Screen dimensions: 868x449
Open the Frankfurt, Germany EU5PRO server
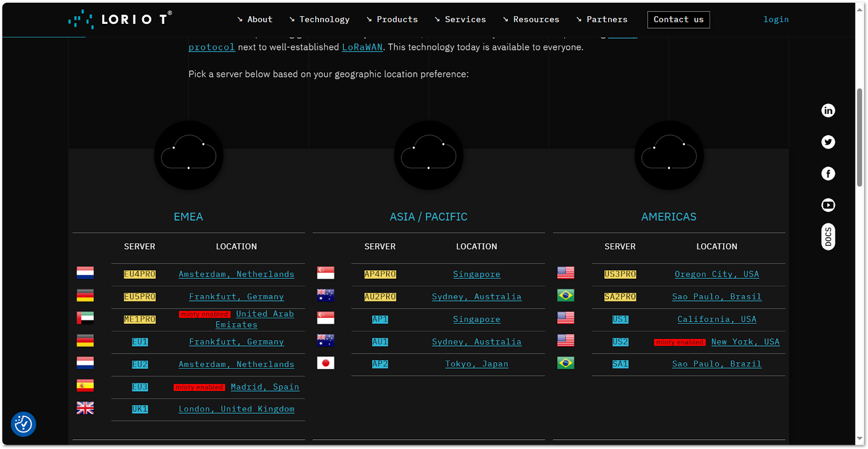click(237, 297)
